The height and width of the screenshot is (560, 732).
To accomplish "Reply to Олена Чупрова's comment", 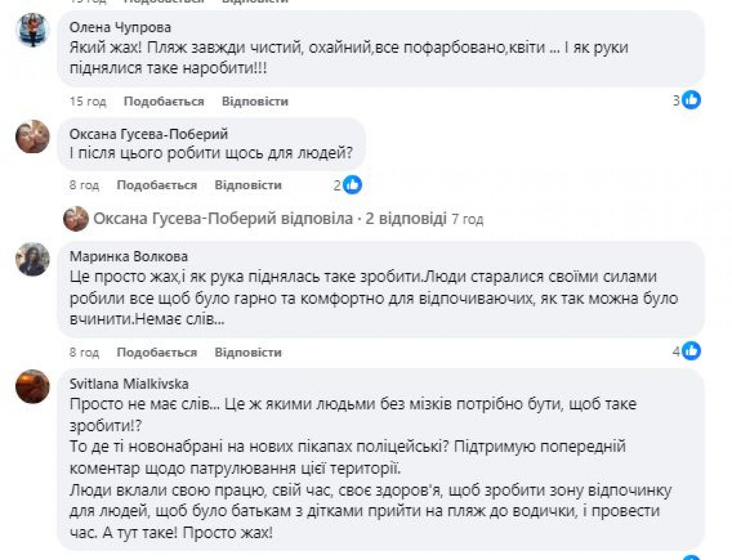I will 255,101.
